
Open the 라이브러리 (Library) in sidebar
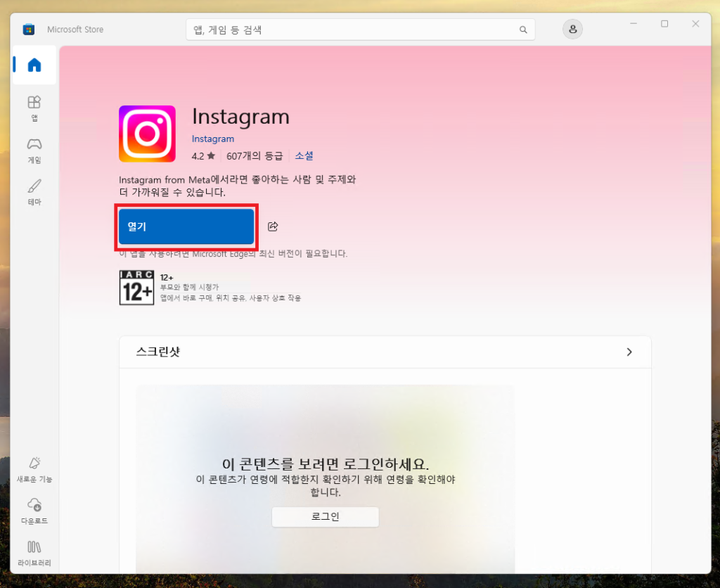point(34,553)
